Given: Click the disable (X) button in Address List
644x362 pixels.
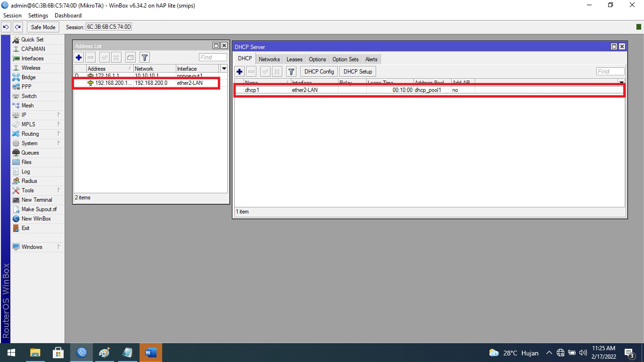Looking at the screenshot, I should coord(116,58).
